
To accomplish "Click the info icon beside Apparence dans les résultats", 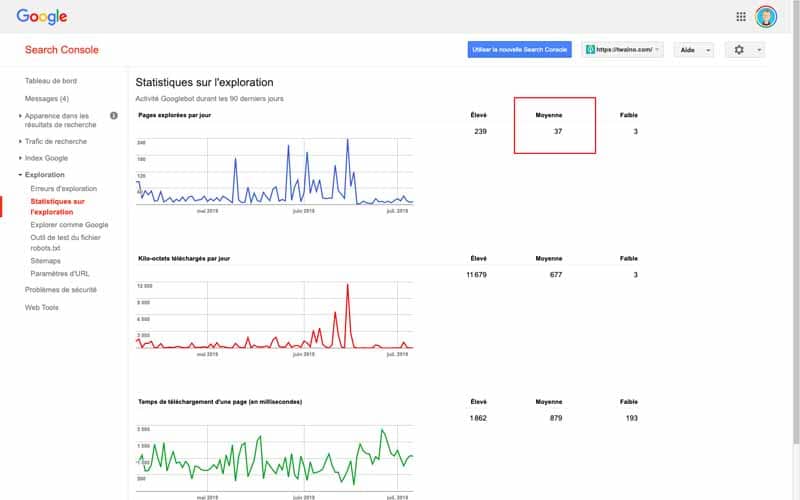I will [114, 116].
